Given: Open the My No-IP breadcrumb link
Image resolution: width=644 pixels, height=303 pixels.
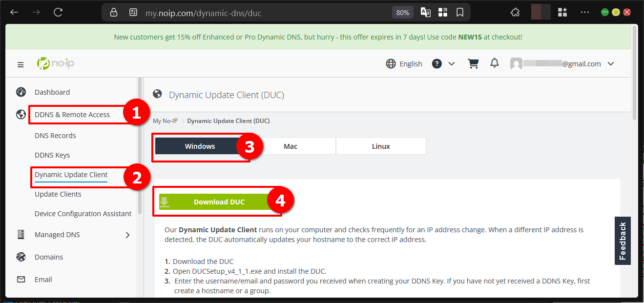Looking at the screenshot, I should (165, 121).
